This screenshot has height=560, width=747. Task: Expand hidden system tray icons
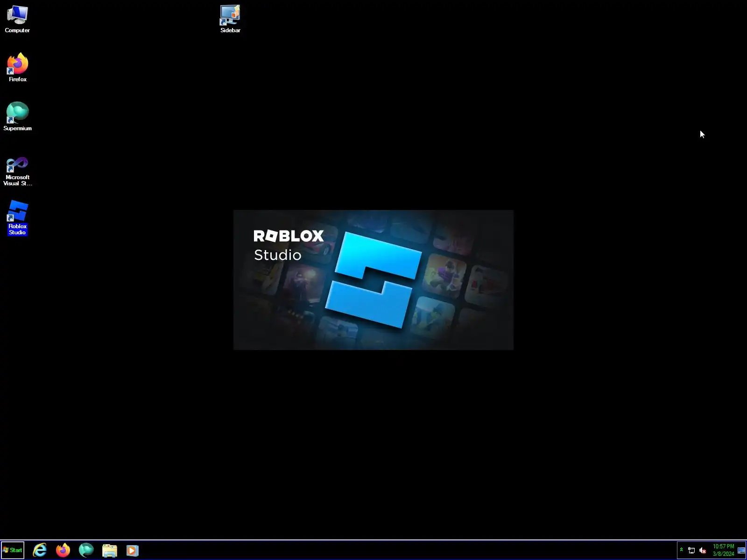(x=681, y=550)
